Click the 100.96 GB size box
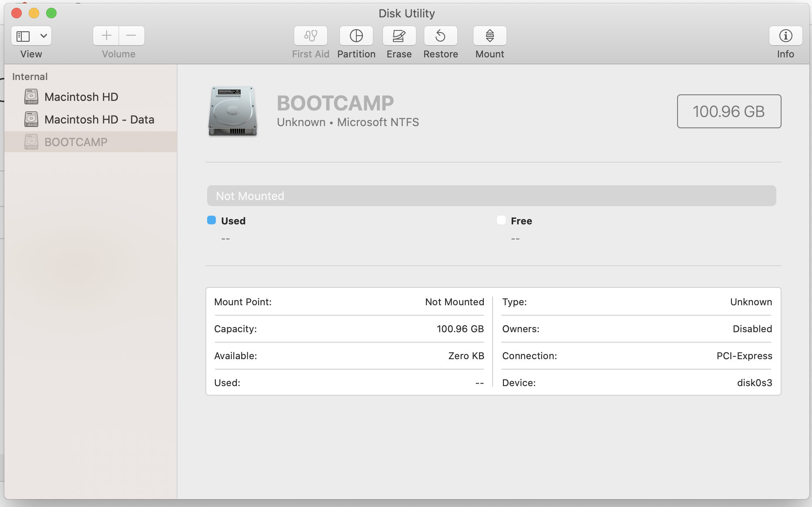The height and width of the screenshot is (507, 812). 729,111
